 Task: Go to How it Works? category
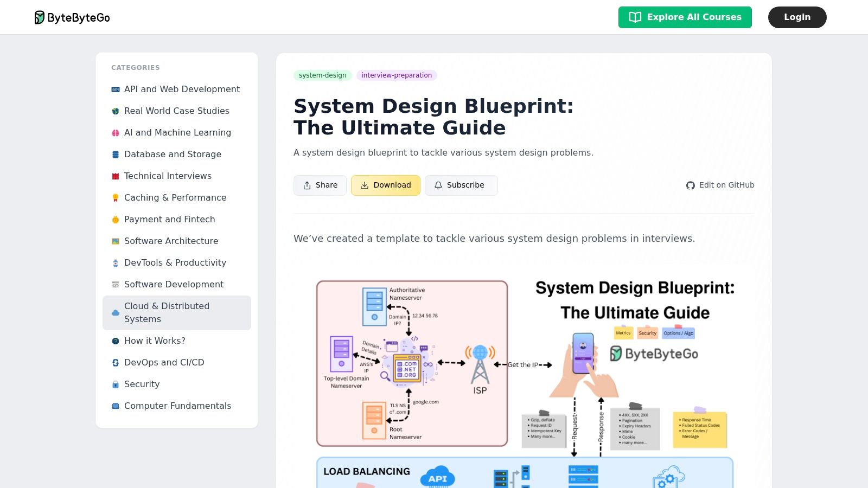[177, 341]
